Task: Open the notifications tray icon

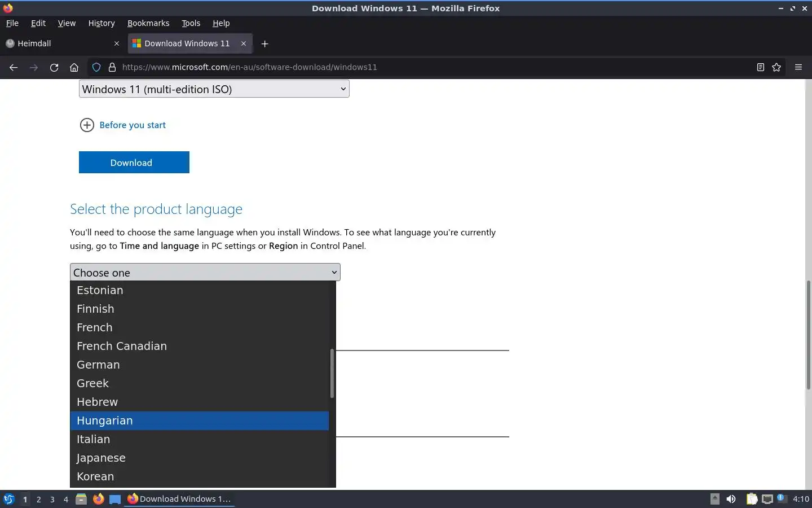Action: 781,498
